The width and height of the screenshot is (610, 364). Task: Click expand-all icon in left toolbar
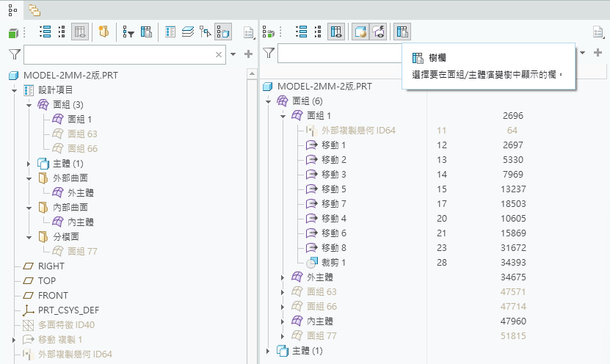45,32
